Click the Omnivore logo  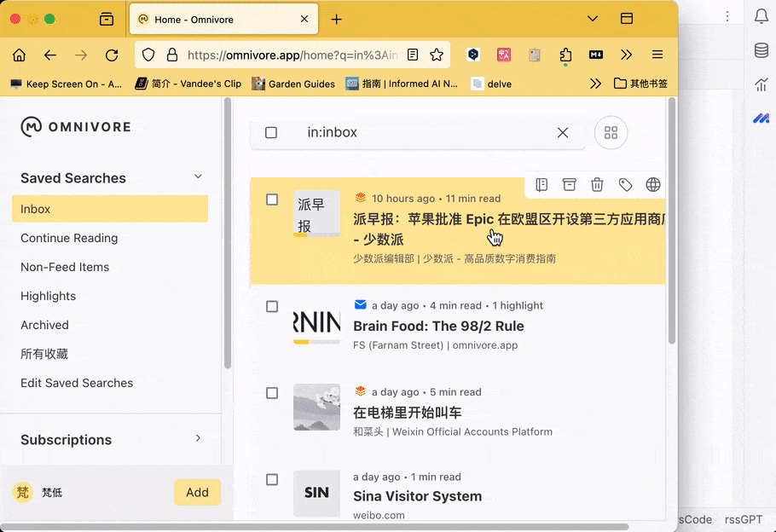coord(76,127)
